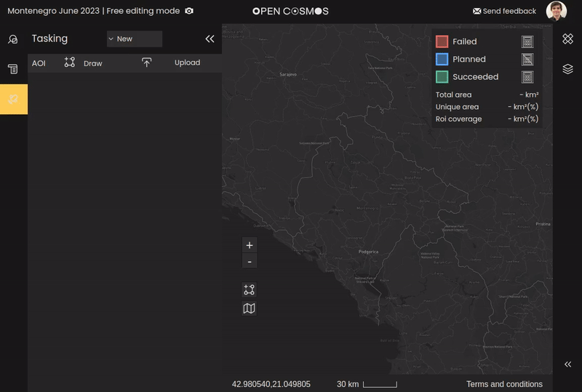Click the red Failed color swatch
The image size is (582, 392).
tap(442, 41)
